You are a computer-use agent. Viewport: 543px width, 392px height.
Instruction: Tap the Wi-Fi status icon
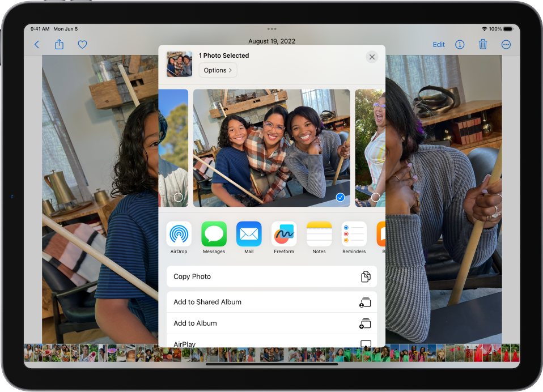485,29
